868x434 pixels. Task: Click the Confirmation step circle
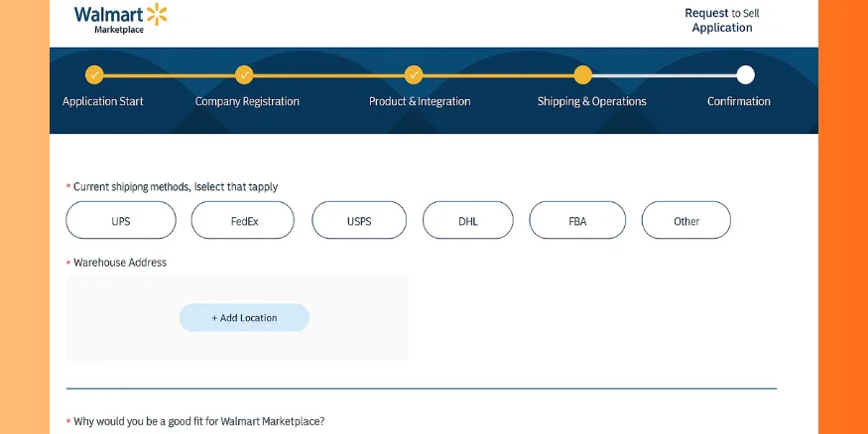[x=746, y=74]
